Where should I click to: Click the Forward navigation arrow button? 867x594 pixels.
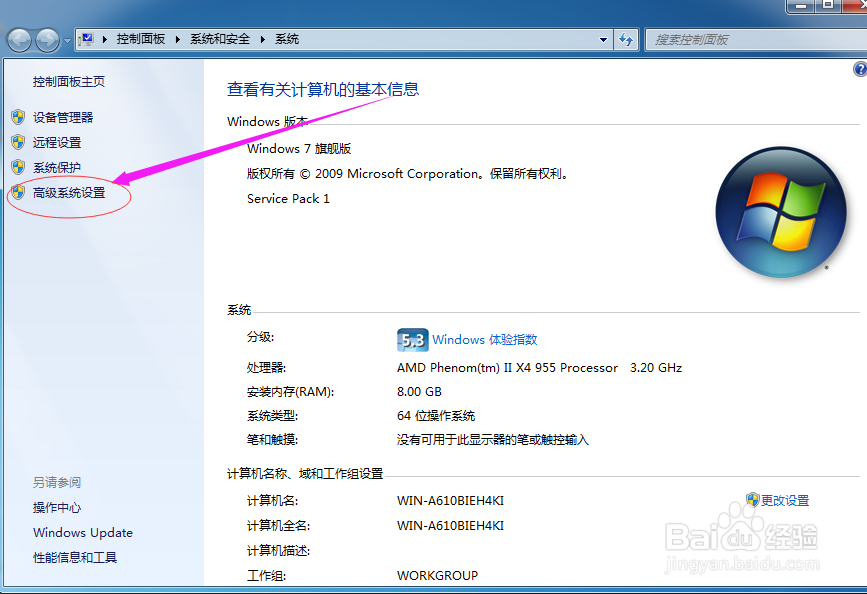[48, 40]
